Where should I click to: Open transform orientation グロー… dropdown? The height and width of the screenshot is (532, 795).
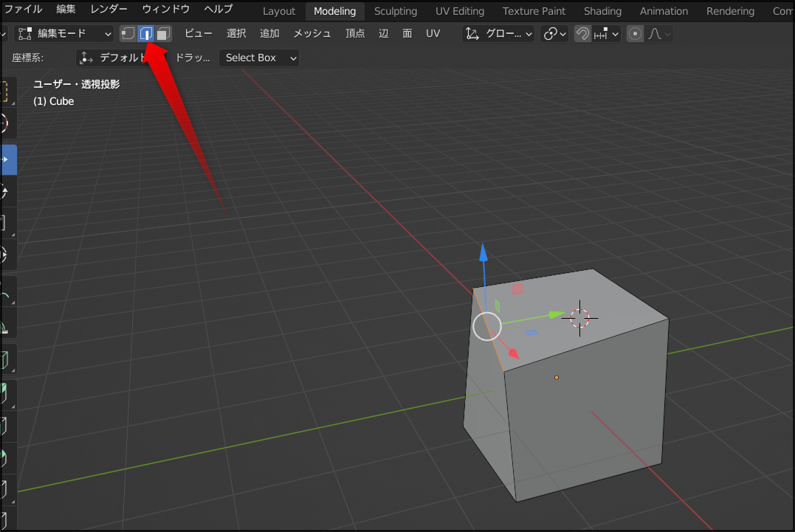[498, 34]
